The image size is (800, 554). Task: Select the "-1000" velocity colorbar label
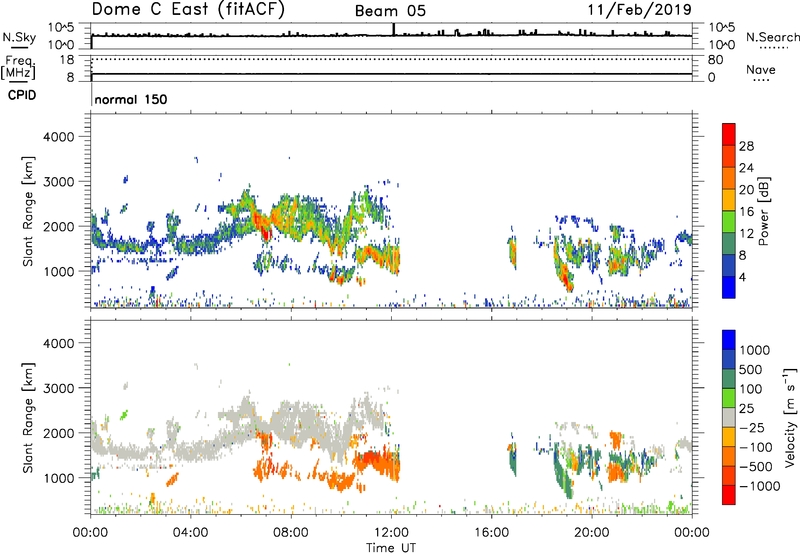coord(760,486)
